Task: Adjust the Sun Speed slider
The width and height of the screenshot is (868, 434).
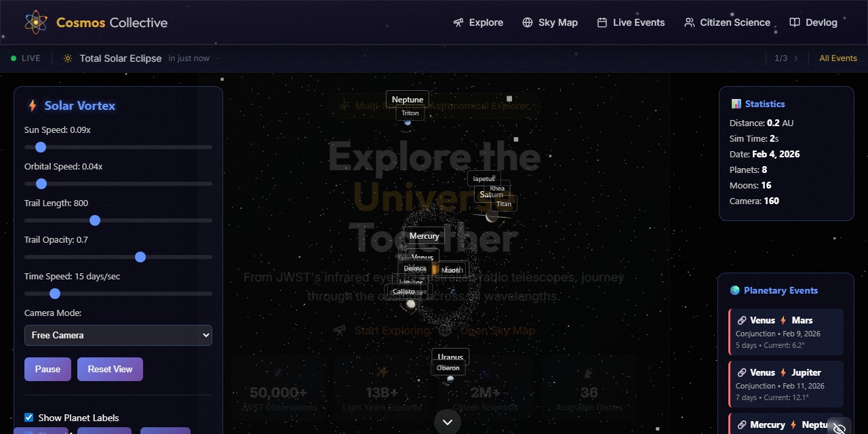Action: pos(118,147)
